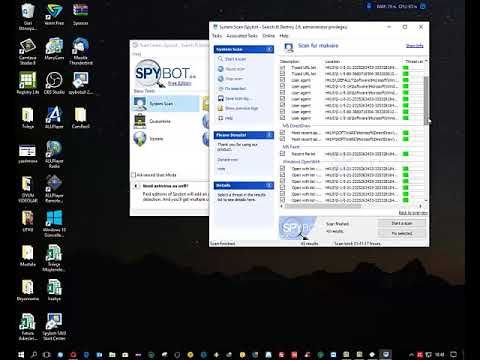Open Help menu in Start Center window

136,54
